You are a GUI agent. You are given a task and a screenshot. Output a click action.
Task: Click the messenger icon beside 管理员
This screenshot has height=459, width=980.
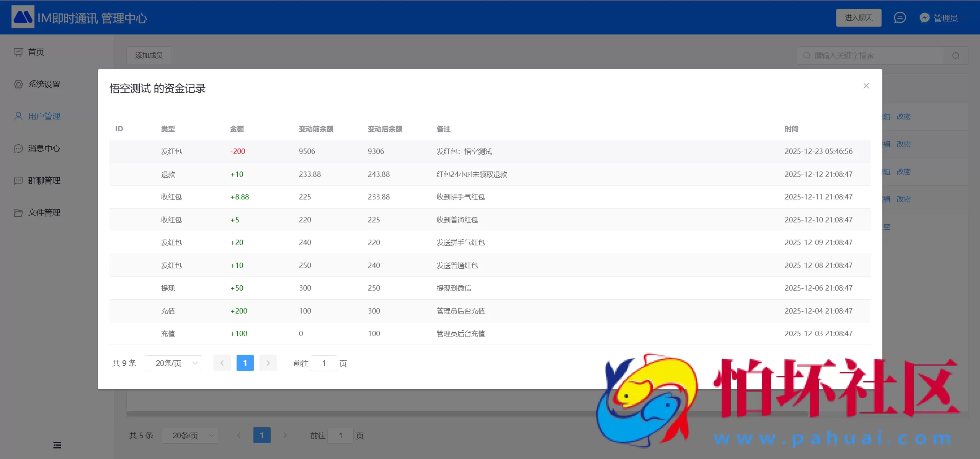tap(924, 18)
